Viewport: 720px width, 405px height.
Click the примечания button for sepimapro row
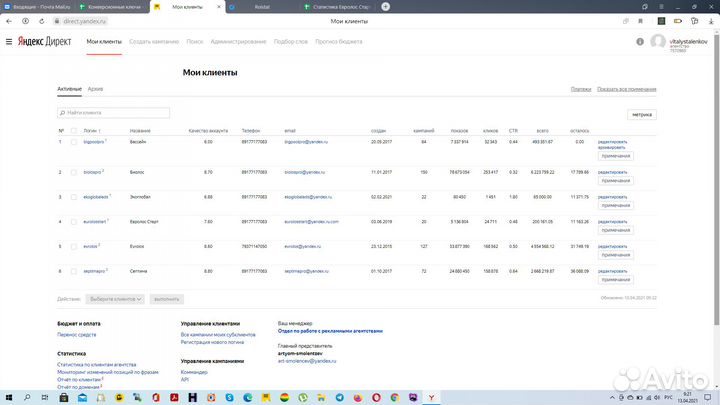click(616, 280)
